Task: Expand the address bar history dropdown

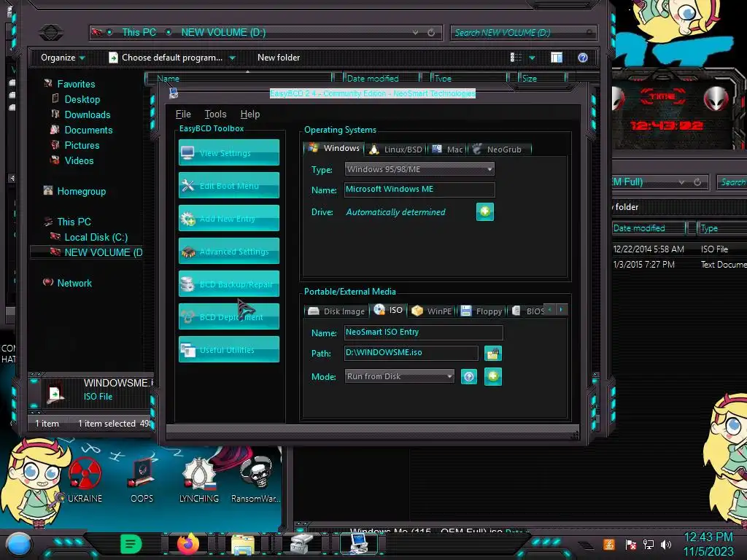Action: tap(415, 32)
